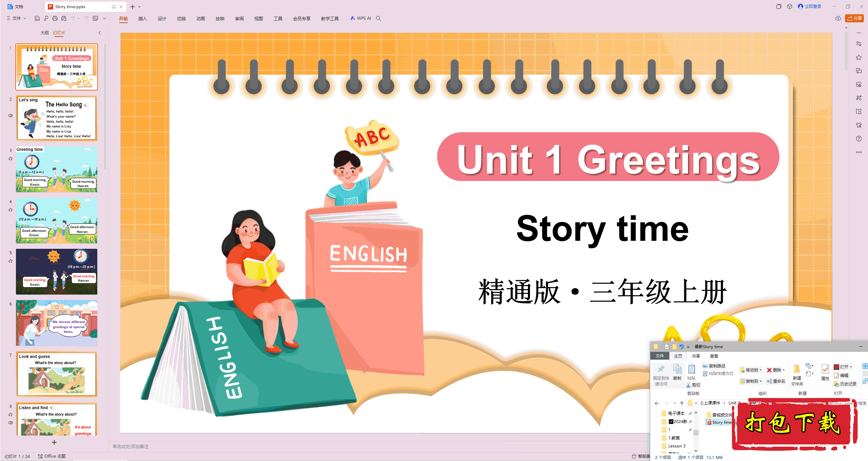The image size is (868, 461).
Task: Select the 电子课本 folder in Explorer tree
Action: click(x=673, y=414)
